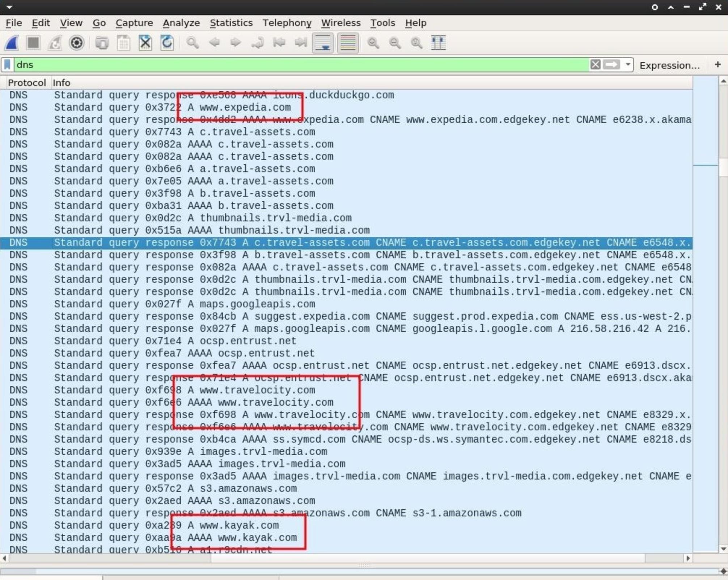The height and width of the screenshot is (580, 728).
Task: Open the Analyze menu
Action: (181, 23)
